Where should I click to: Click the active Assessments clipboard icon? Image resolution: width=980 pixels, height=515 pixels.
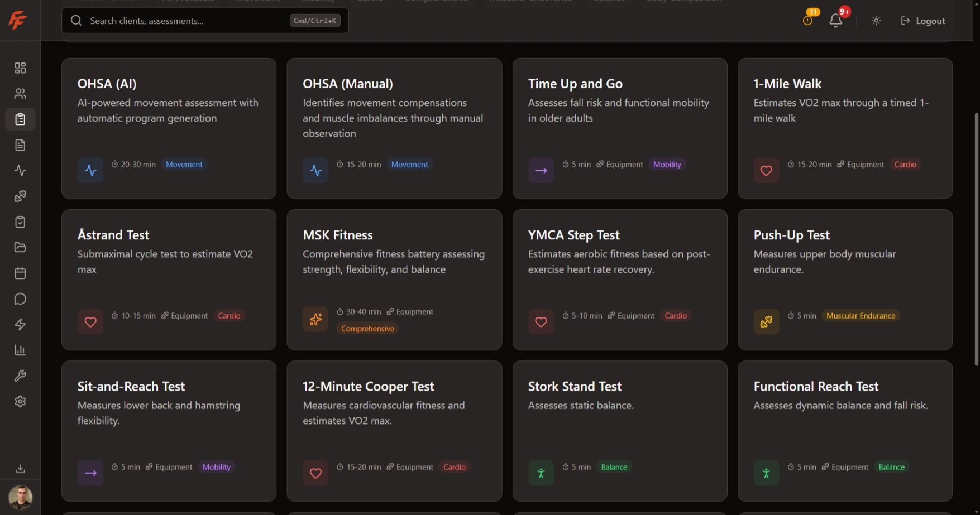tap(20, 119)
